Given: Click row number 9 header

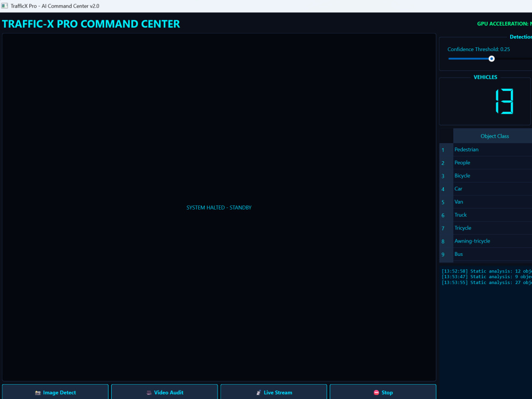Looking at the screenshot, I should 446,254.
